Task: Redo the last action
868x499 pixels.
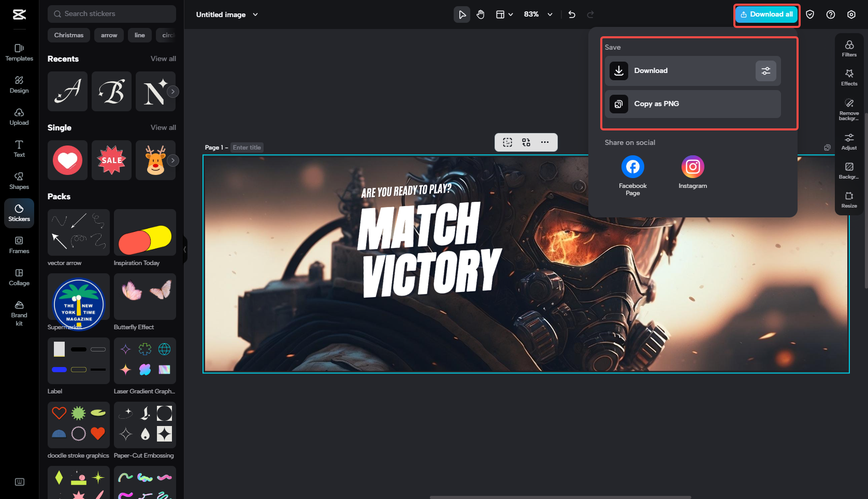Action: click(x=590, y=14)
